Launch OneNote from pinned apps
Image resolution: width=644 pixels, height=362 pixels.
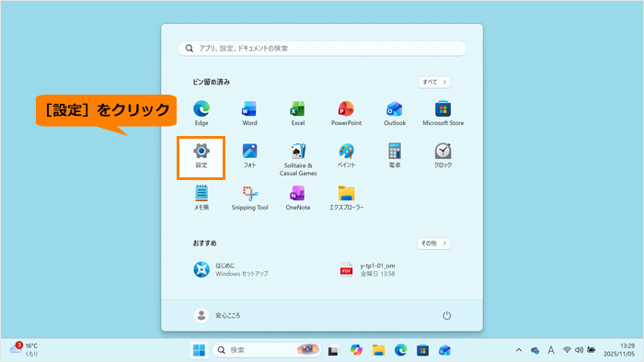(298, 198)
